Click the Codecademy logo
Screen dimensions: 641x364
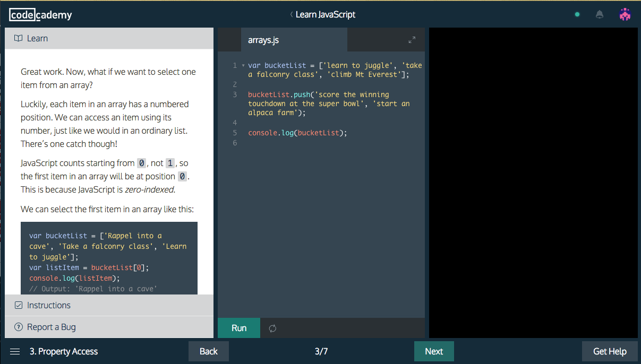point(40,15)
